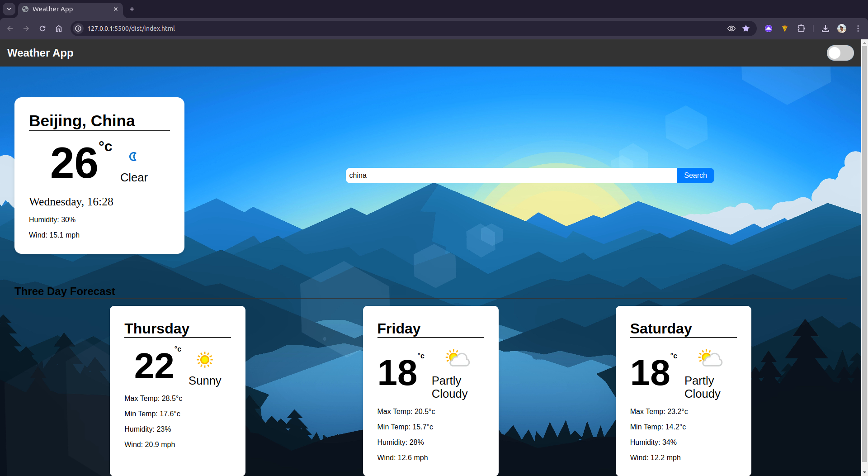Click Wind: 12.6 mph text
This screenshot has height=476, width=868.
click(402, 457)
